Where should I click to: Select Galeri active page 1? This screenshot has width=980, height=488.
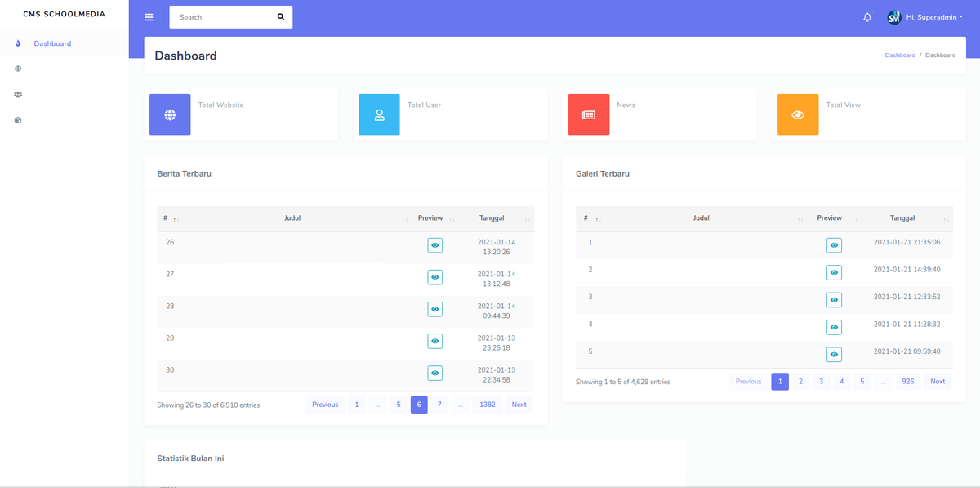point(780,382)
